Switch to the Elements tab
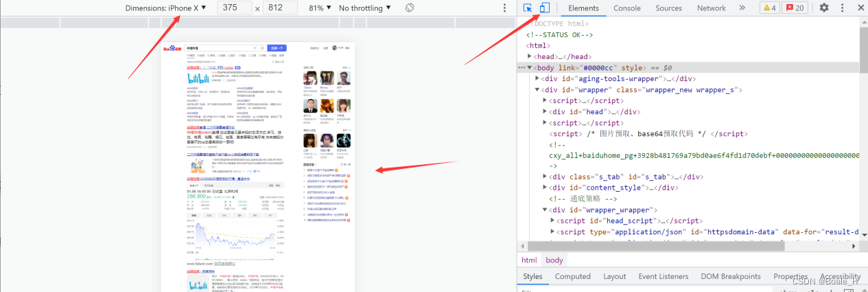This screenshot has width=868, height=292. click(x=584, y=8)
